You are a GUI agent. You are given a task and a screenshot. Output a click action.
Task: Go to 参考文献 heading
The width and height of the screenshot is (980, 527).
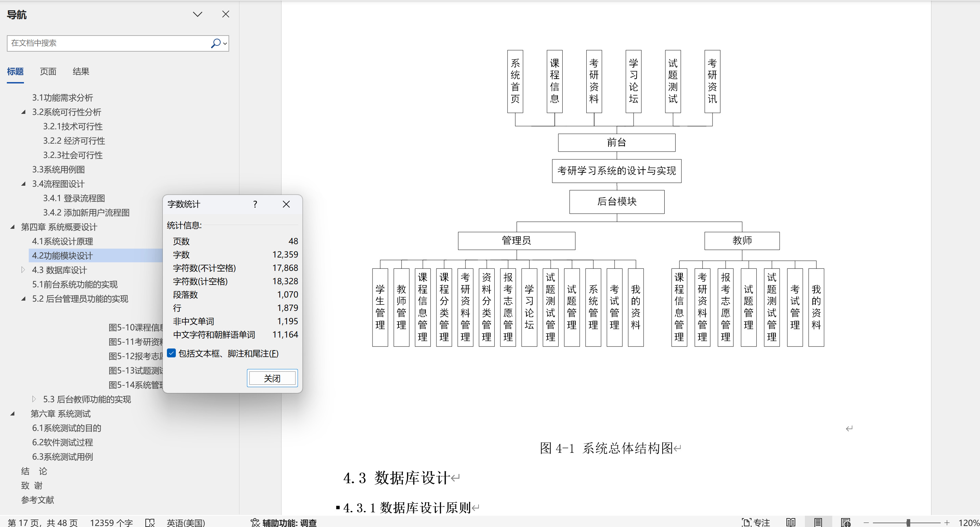pos(38,500)
